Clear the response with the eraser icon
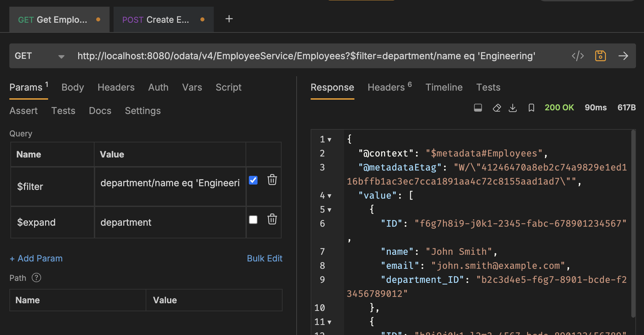This screenshot has height=335, width=644. [496, 108]
